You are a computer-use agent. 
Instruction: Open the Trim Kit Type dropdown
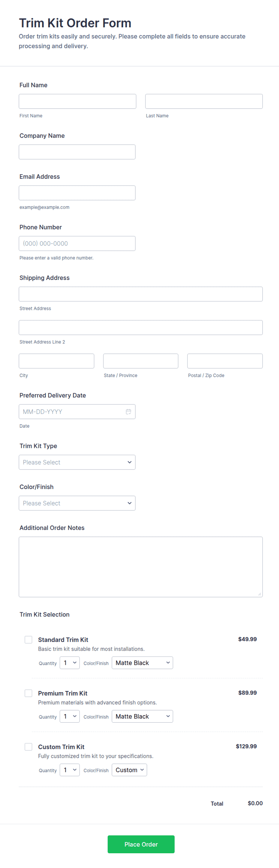(77, 462)
